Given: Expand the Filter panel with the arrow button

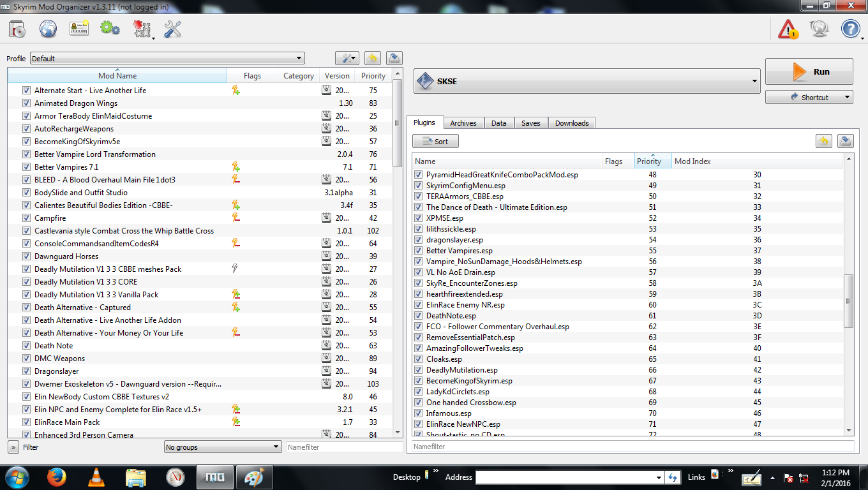Looking at the screenshot, I should [x=13, y=447].
